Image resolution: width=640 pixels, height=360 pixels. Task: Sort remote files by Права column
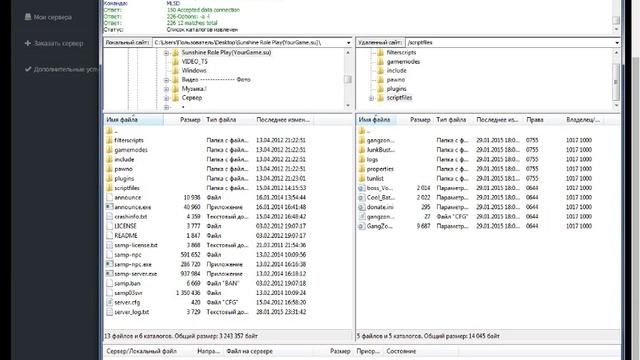542,120
